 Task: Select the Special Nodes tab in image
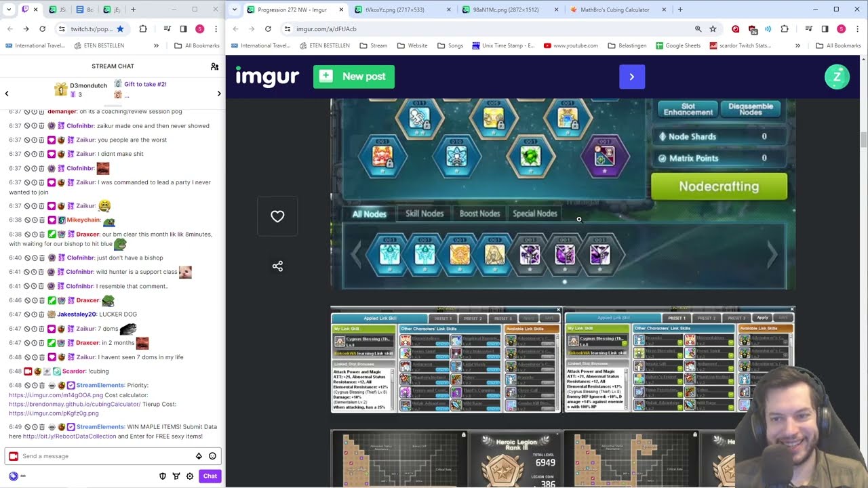(535, 213)
